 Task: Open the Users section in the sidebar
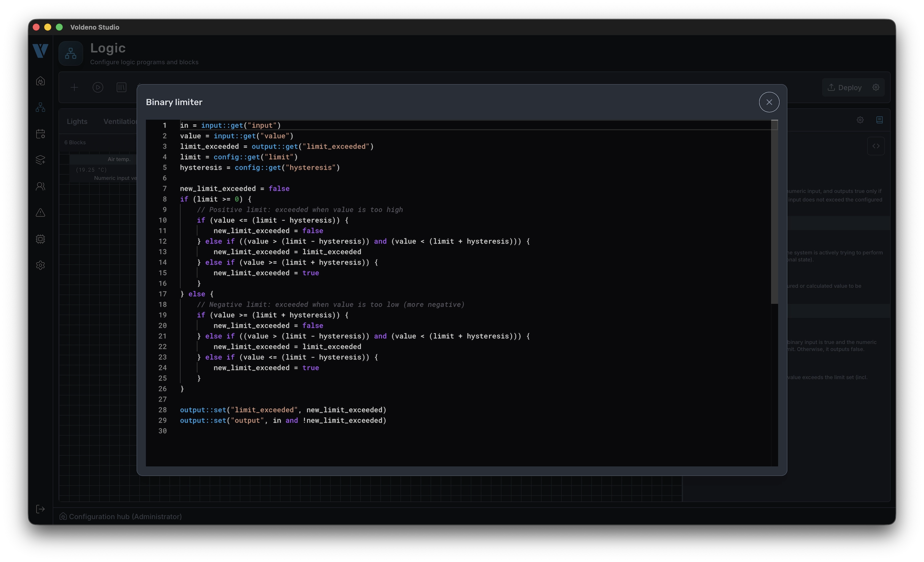point(40,186)
